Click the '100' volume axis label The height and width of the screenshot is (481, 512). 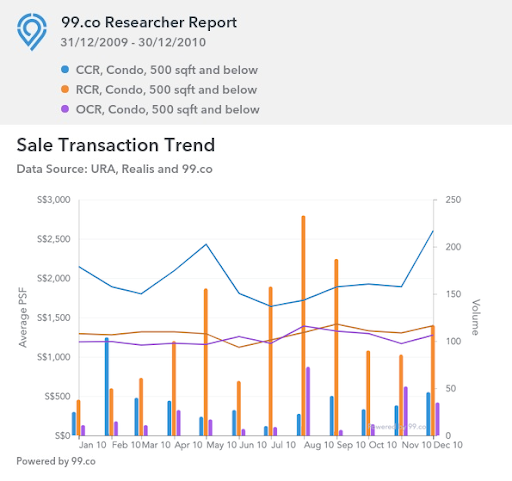(453, 341)
